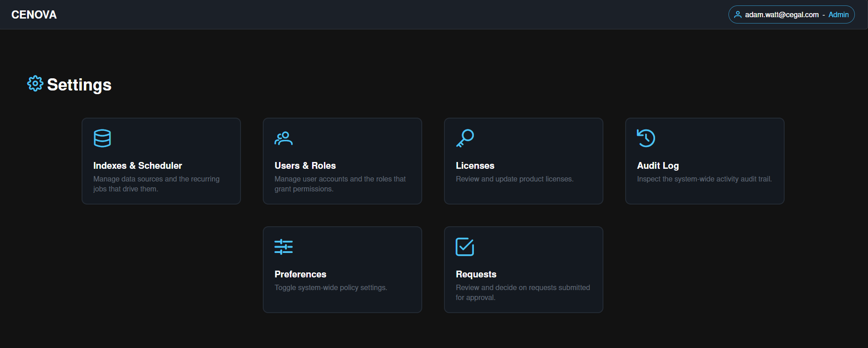The image size is (868, 348).
Task: Click the Admin role label
Action: coord(839,14)
